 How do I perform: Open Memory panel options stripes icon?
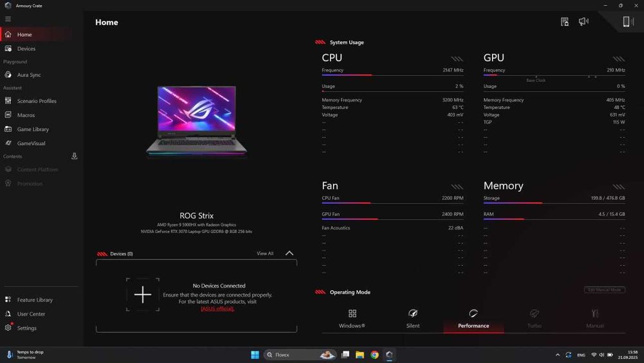coord(619,186)
